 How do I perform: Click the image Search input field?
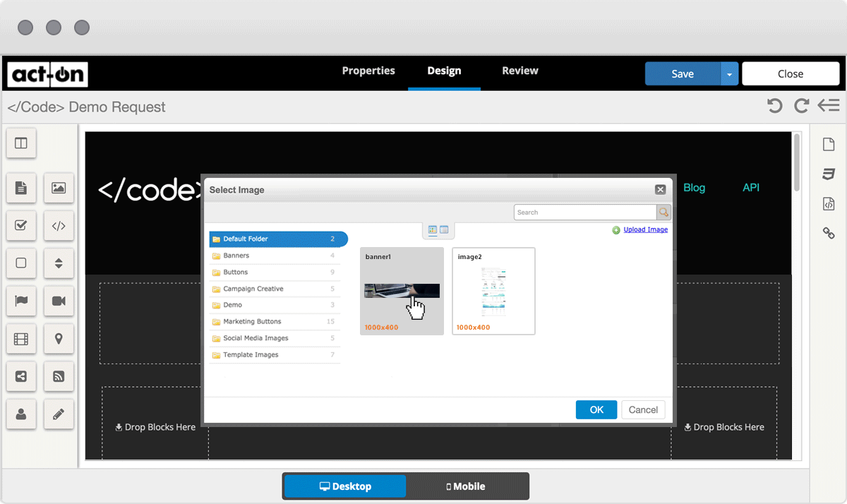[x=584, y=212]
